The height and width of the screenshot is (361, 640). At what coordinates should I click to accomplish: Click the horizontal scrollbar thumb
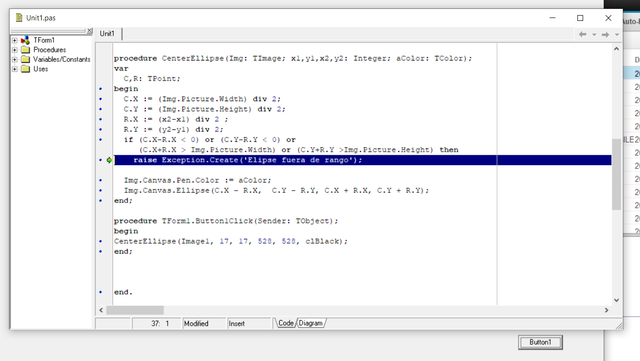[x=135, y=310]
